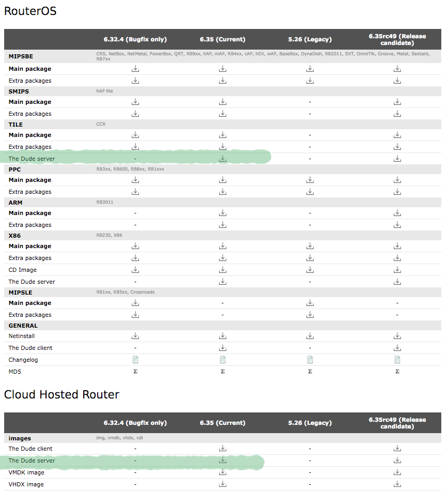Click the Netinstall row label
Image resolution: width=448 pixels, height=491 pixels.
[22, 336]
